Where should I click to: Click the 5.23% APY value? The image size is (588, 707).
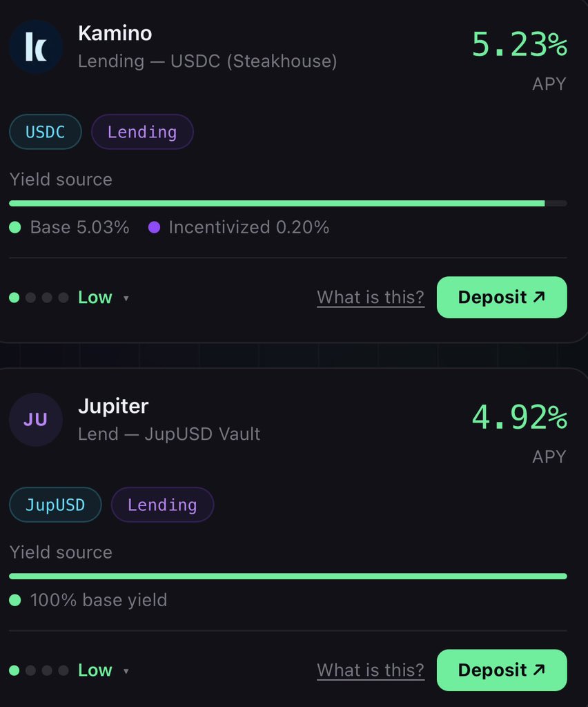[519, 46]
